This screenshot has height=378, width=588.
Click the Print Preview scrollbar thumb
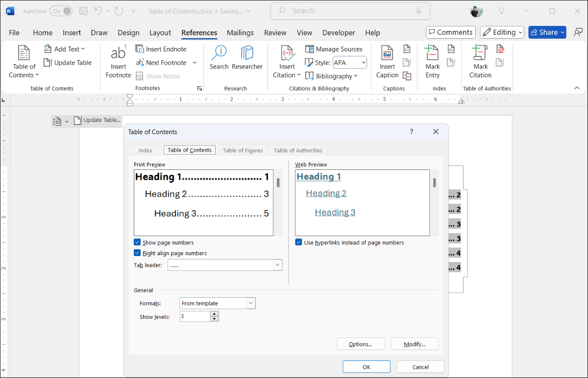tap(278, 183)
